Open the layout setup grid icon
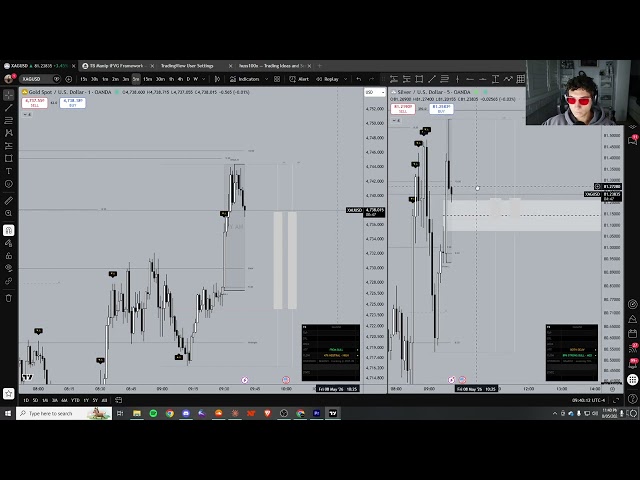640x480 pixels. click(x=277, y=79)
